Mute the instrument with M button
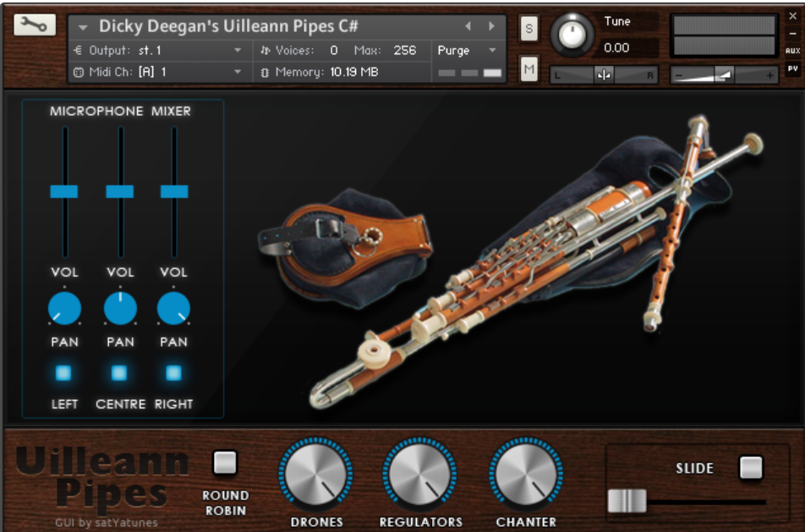Viewport: 805px width, 532px height. [x=528, y=69]
